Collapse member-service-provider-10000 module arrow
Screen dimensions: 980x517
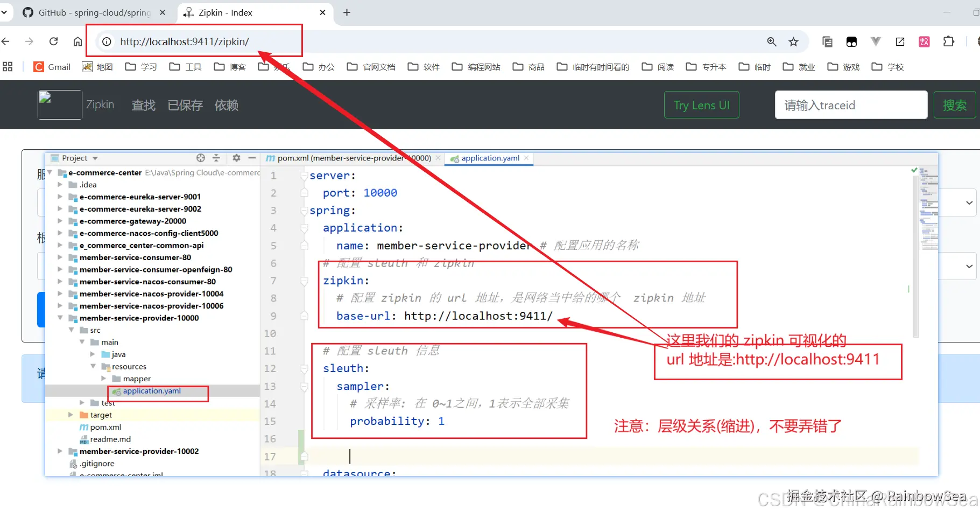pyautogui.click(x=60, y=318)
